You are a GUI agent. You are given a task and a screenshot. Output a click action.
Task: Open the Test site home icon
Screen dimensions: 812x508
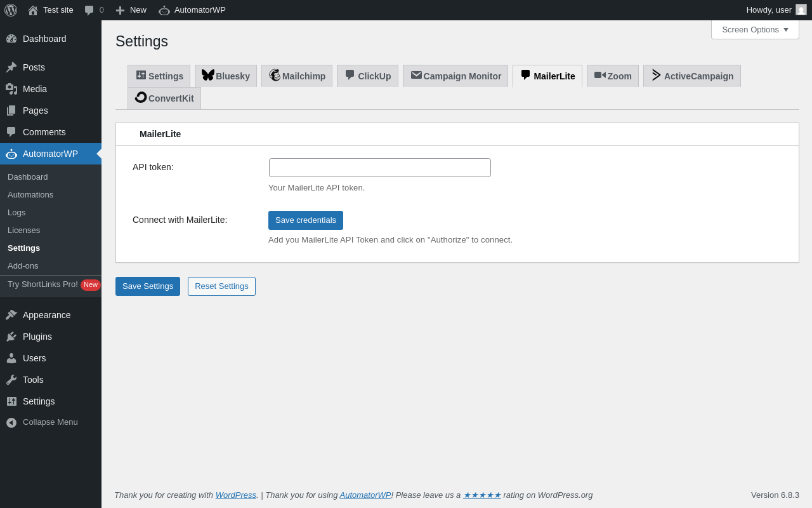click(x=33, y=10)
